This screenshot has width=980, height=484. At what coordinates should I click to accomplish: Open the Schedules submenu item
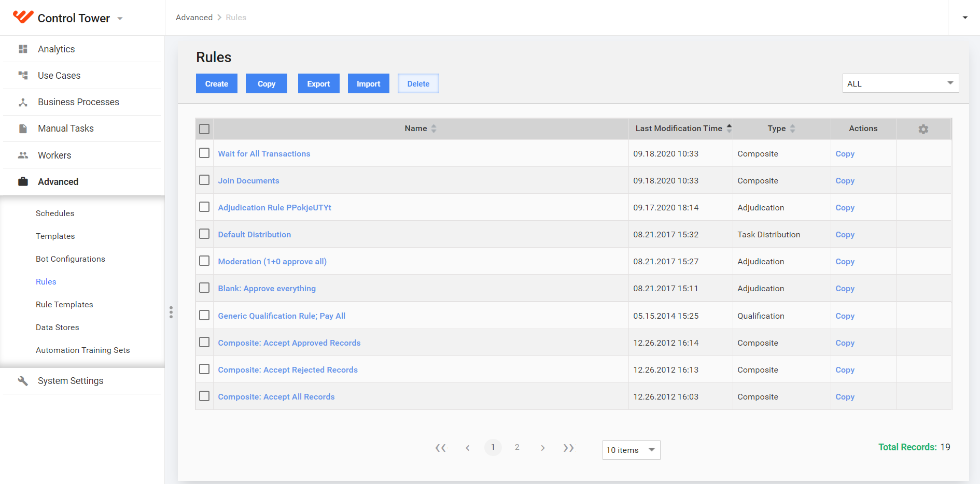tap(55, 213)
